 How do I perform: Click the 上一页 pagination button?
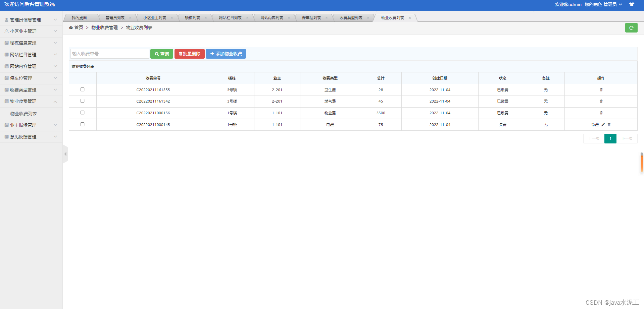(x=594, y=138)
